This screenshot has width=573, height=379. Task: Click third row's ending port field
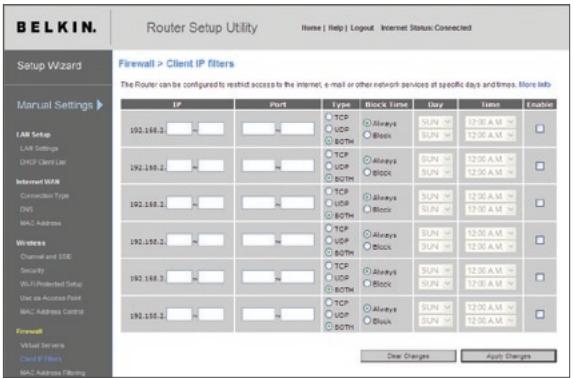click(297, 203)
